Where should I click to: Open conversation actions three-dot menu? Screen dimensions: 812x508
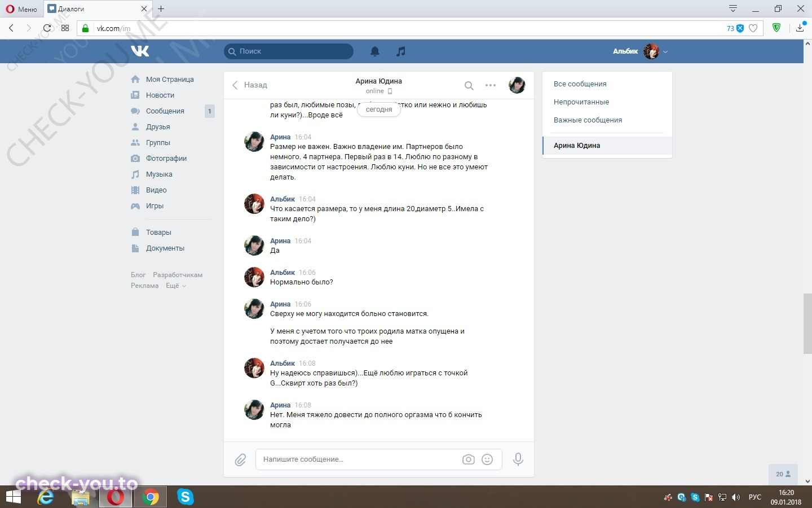pos(491,85)
